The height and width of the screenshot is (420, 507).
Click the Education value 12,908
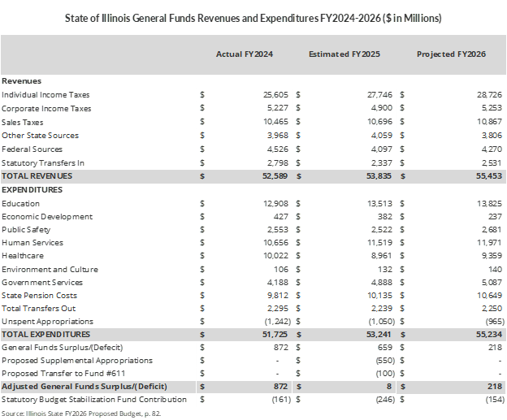275,204
